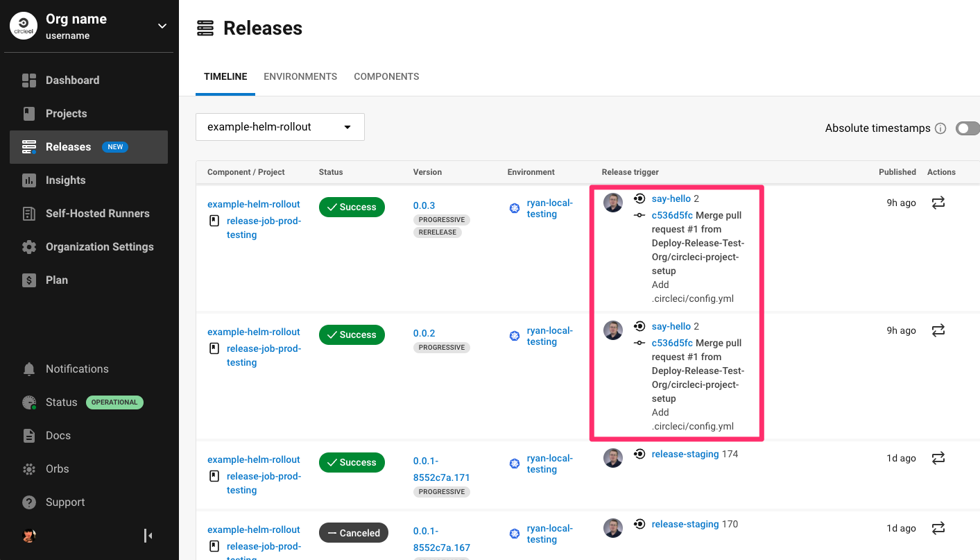Open release-staging 170 workflow link
980x560 pixels.
pyautogui.click(x=685, y=525)
